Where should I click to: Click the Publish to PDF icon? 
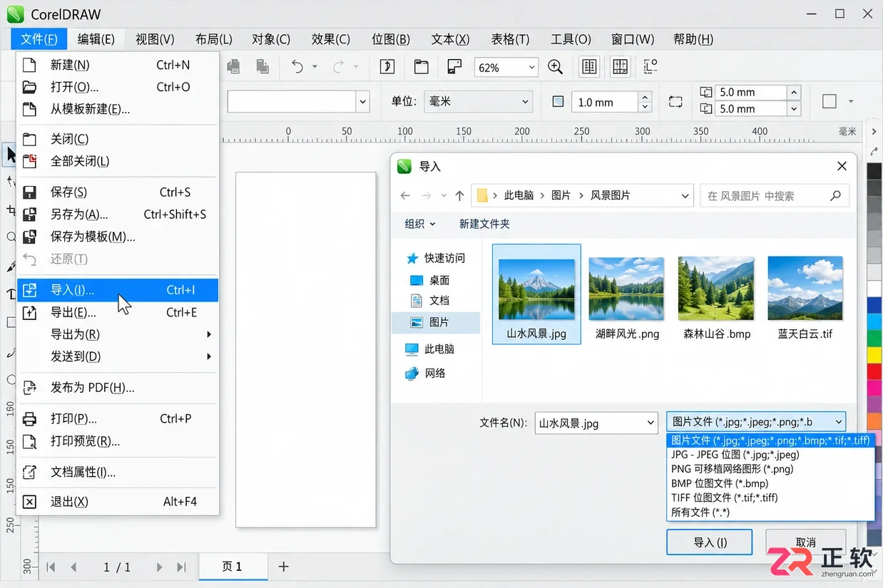coord(29,388)
